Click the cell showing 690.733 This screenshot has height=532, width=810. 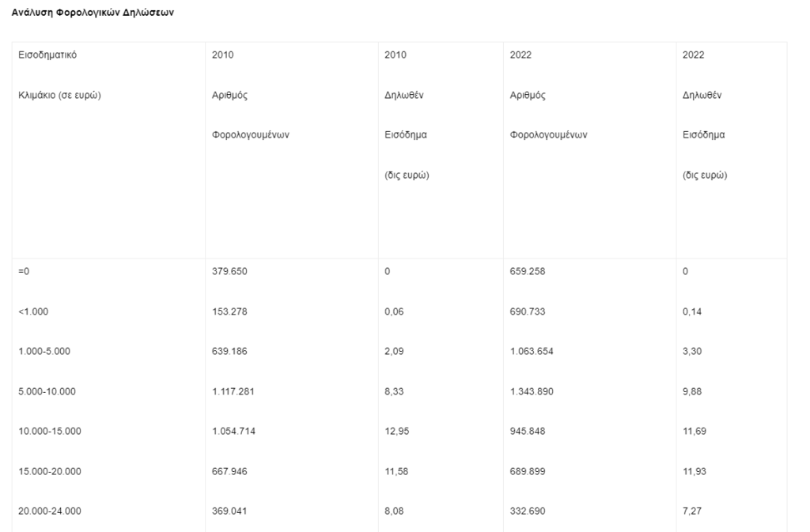tap(528, 311)
